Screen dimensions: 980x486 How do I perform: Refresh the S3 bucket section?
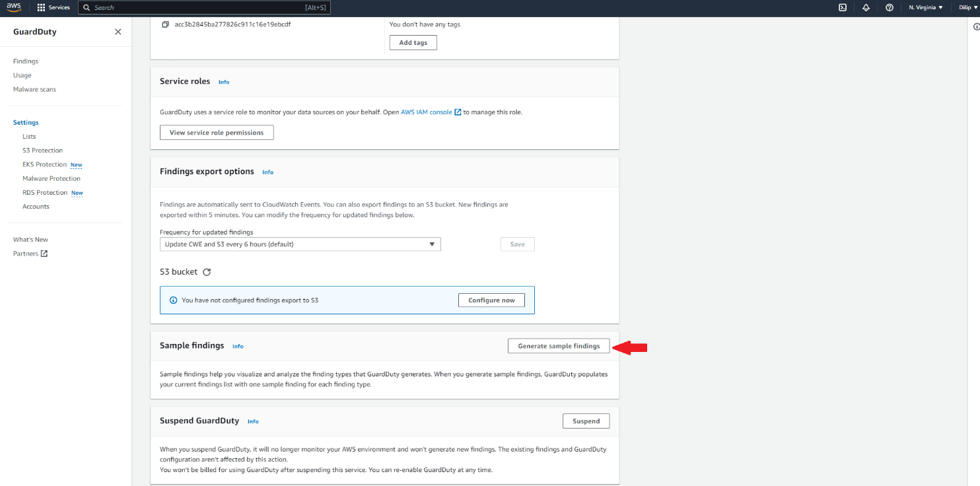[x=207, y=272]
